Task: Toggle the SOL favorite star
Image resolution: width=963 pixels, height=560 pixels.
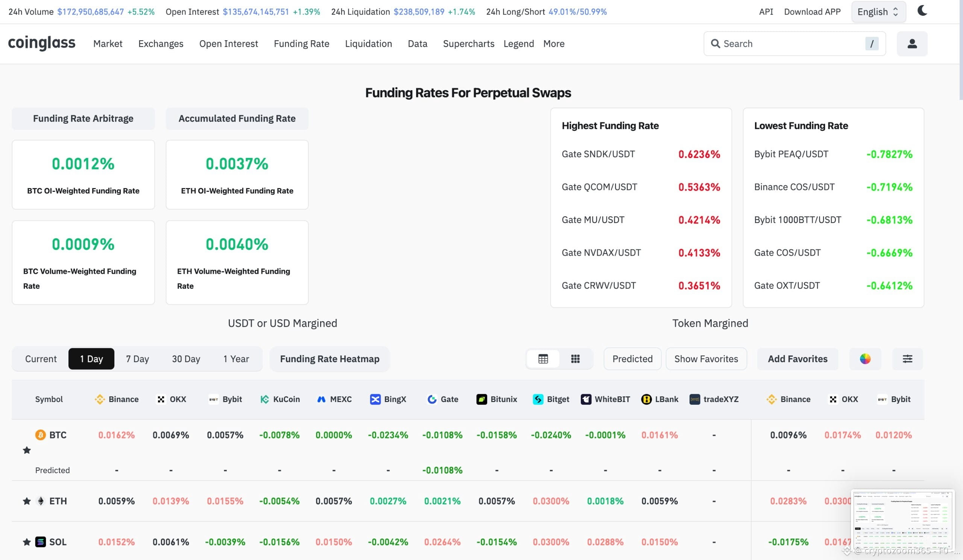Action: 27,542
